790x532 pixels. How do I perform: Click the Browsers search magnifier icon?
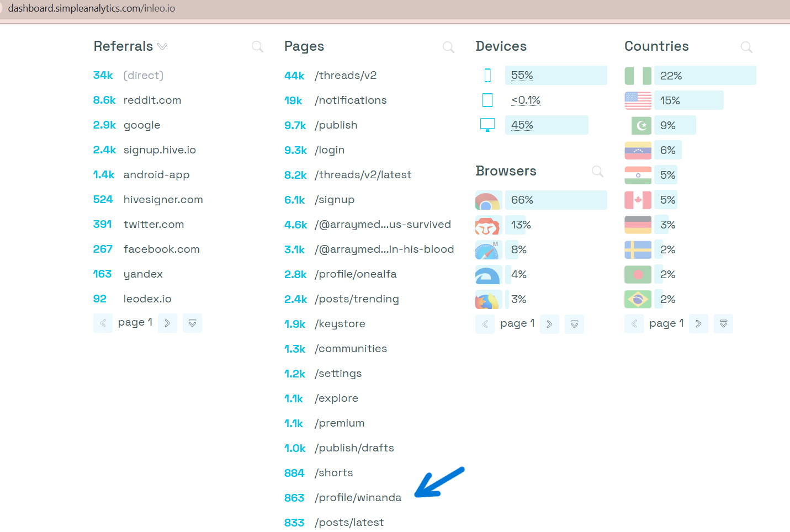tap(597, 172)
